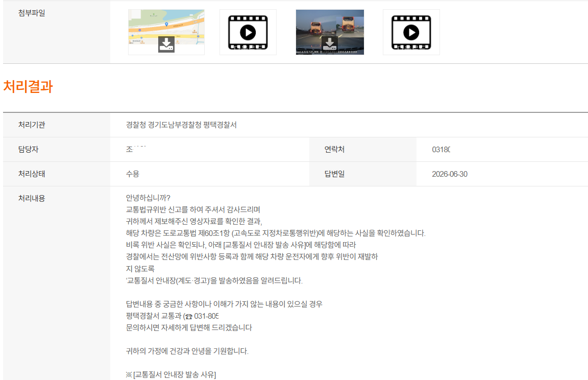Click the 담당자 label
The height and width of the screenshot is (380, 588).
point(28,149)
